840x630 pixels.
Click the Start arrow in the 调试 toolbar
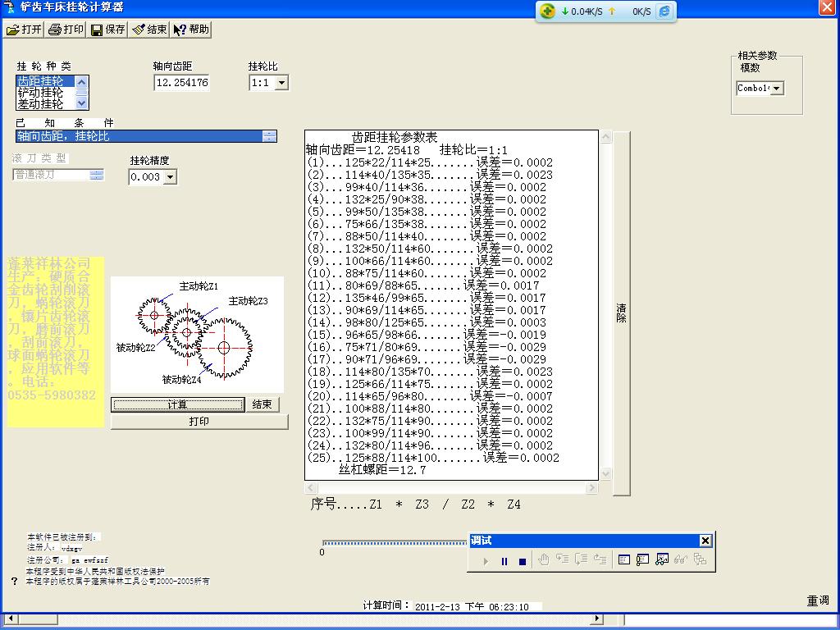pyautogui.click(x=486, y=561)
